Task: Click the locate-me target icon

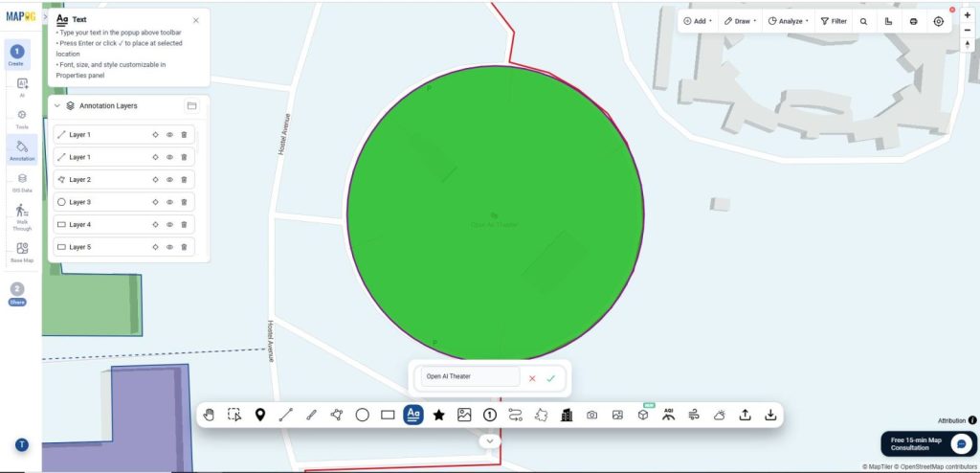Action: (938, 21)
